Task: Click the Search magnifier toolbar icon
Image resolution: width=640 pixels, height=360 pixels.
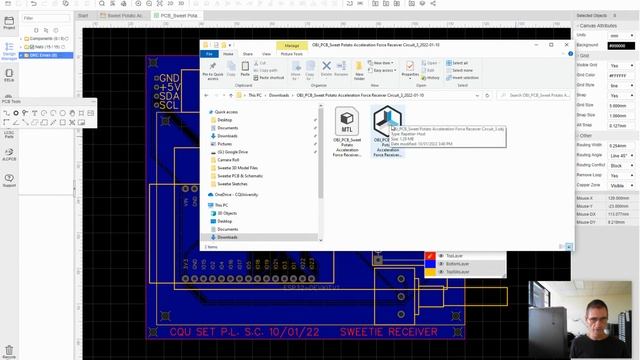Action: 102,4
